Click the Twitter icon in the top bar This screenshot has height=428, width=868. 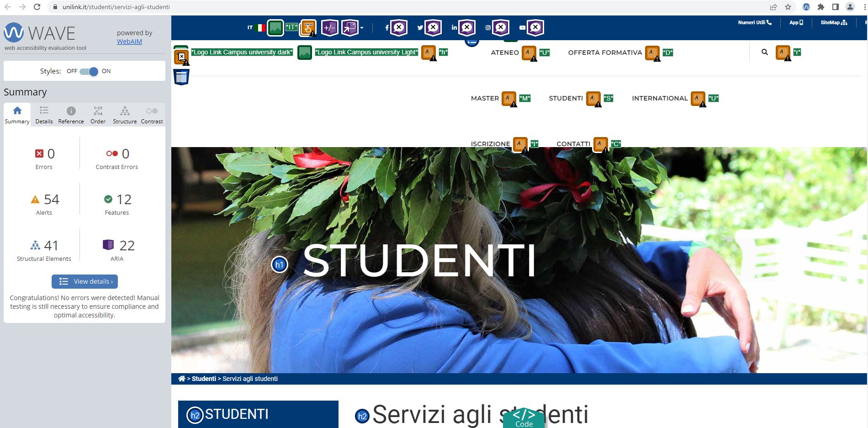tap(420, 28)
